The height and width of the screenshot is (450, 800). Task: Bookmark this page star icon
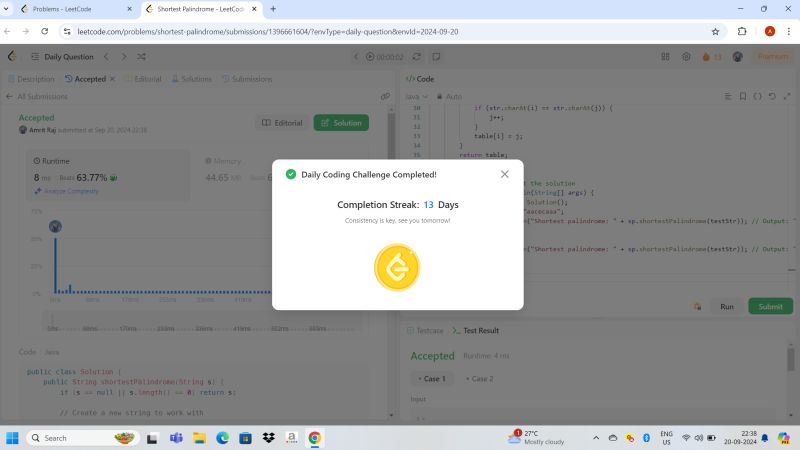(715, 32)
